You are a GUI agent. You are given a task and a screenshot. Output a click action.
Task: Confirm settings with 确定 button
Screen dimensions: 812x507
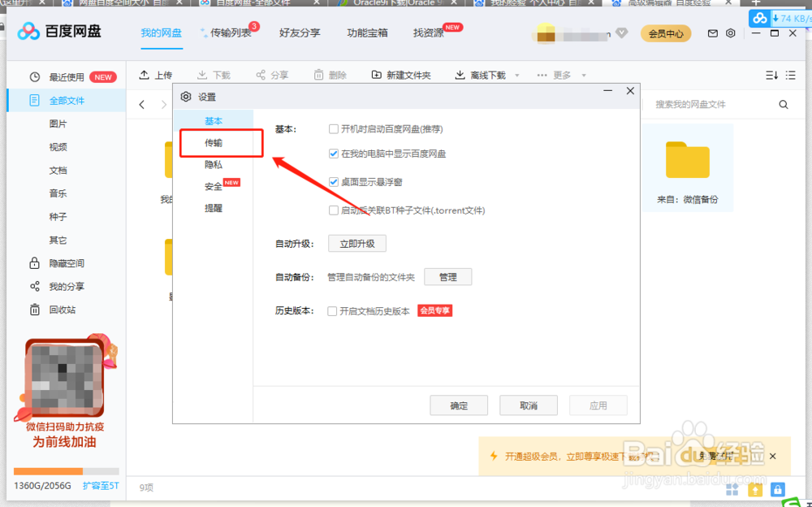[x=459, y=405]
